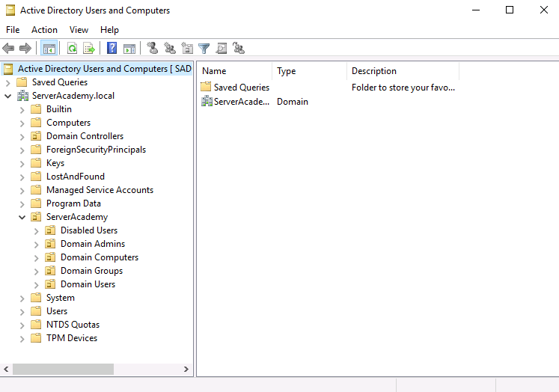
Task: Open the File menu
Action: coord(13,30)
